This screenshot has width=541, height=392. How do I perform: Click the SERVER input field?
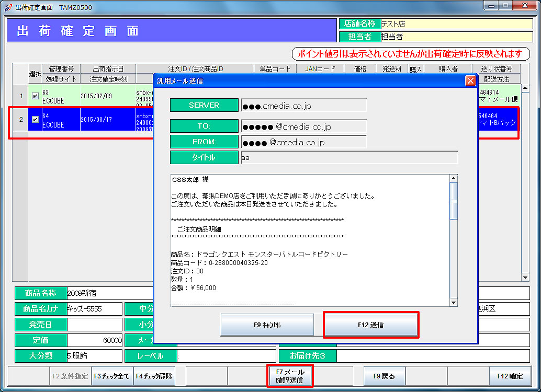point(303,106)
